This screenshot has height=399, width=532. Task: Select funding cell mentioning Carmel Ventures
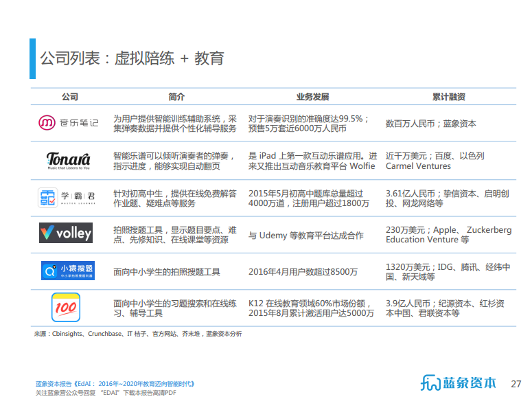pyautogui.click(x=435, y=161)
